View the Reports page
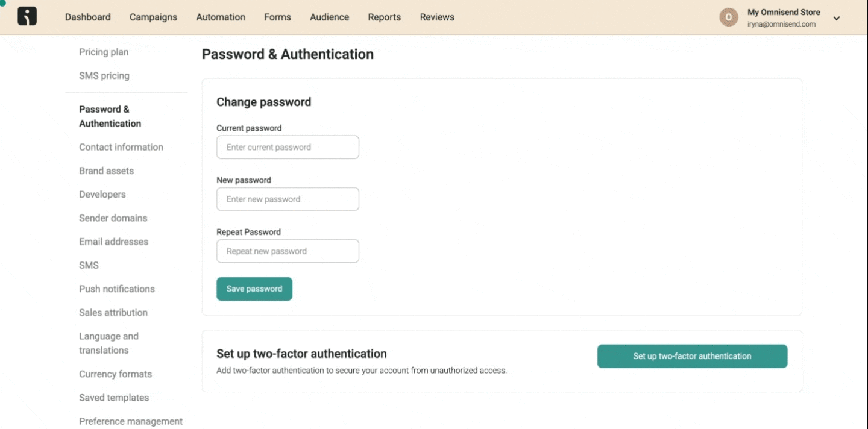Image resolution: width=868 pixels, height=429 pixels. (x=384, y=17)
